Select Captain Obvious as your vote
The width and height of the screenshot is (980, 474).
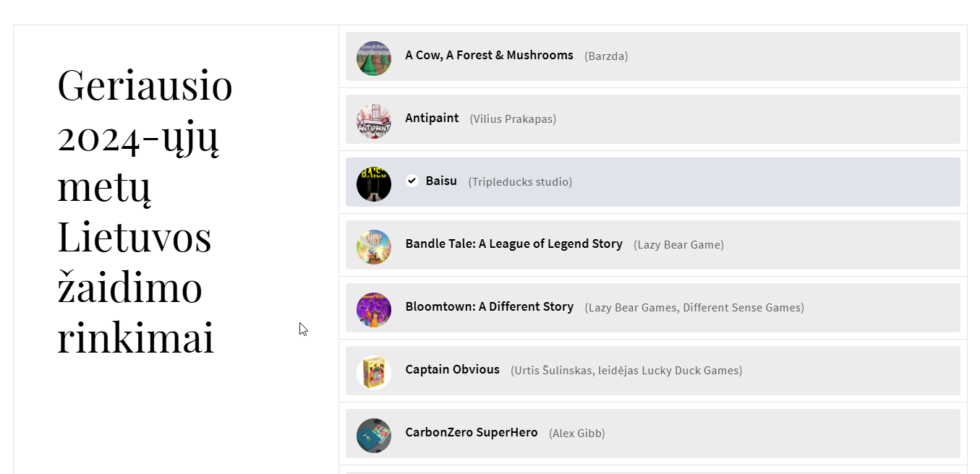[452, 369]
